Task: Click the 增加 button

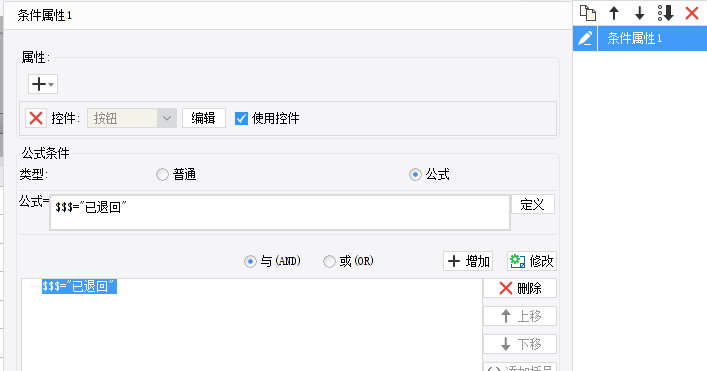Action: pos(468,261)
